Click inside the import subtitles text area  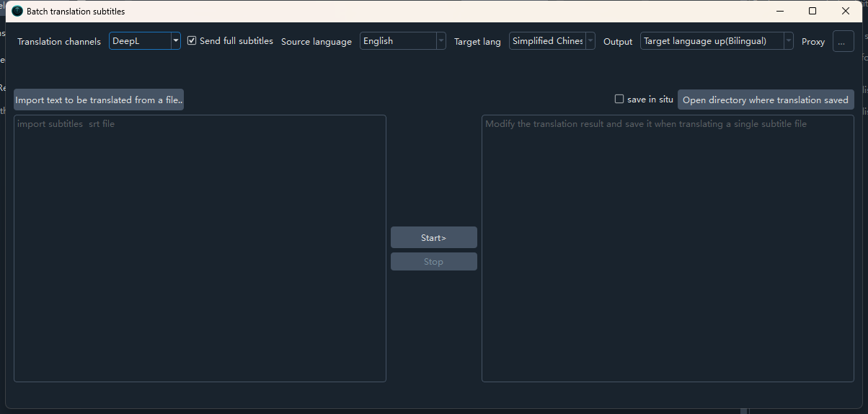click(200, 249)
